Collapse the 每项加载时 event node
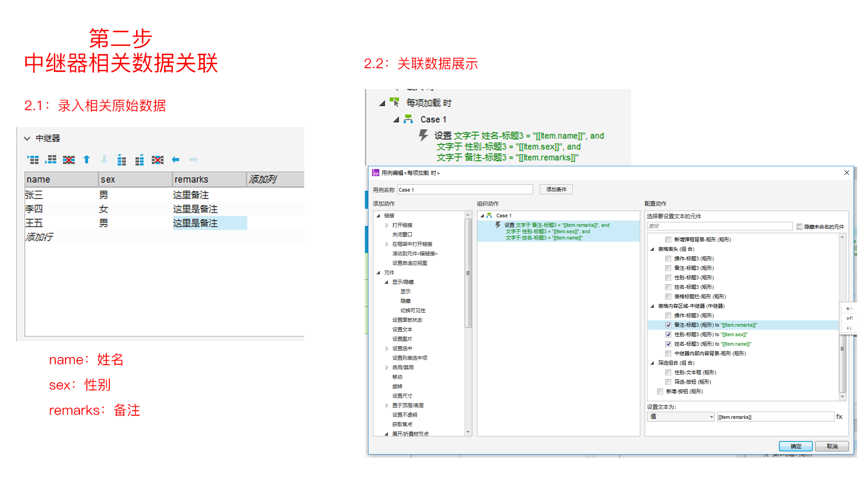Image resolution: width=868 pixels, height=488 pixels. pos(382,103)
